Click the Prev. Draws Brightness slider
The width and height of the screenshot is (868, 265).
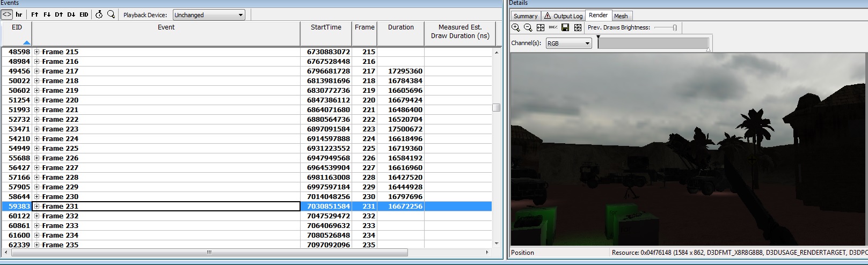[x=665, y=27]
